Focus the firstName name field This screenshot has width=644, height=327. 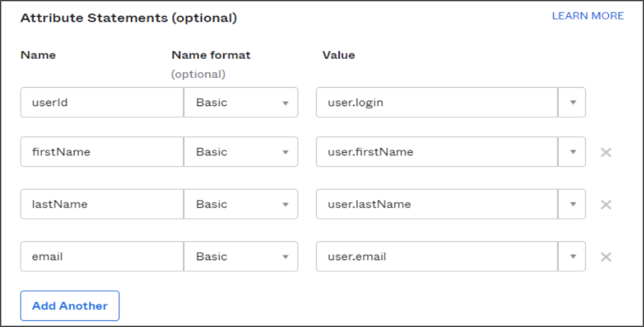point(102,152)
